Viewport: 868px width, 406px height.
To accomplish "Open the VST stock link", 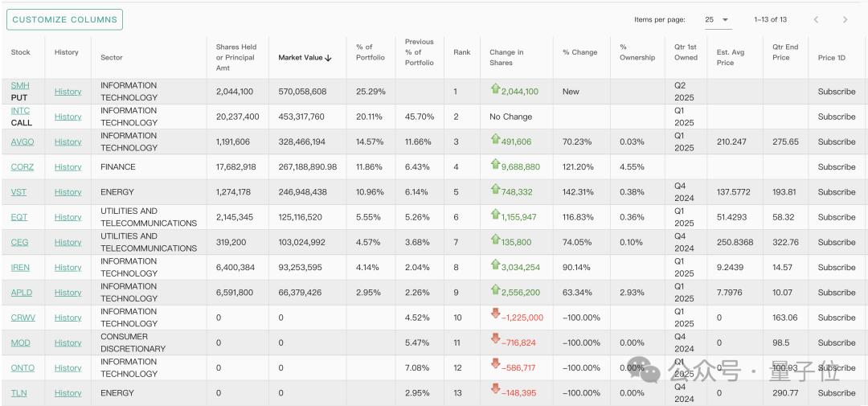I will click(x=18, y=192).
